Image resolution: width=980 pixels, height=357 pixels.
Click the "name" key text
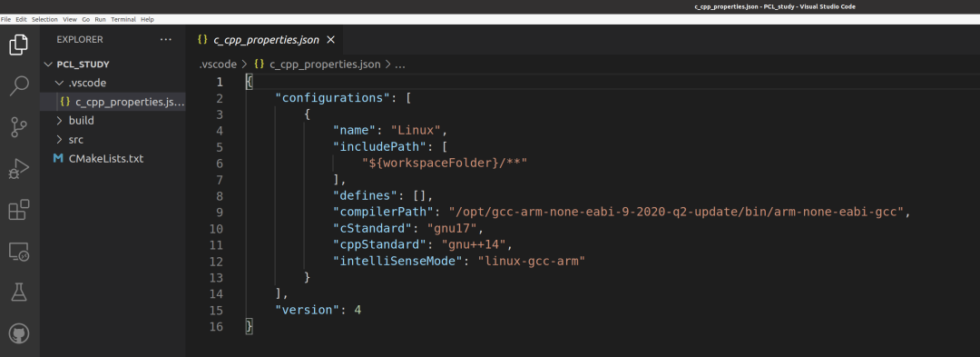pyautogui.click(x=355, y=131)
